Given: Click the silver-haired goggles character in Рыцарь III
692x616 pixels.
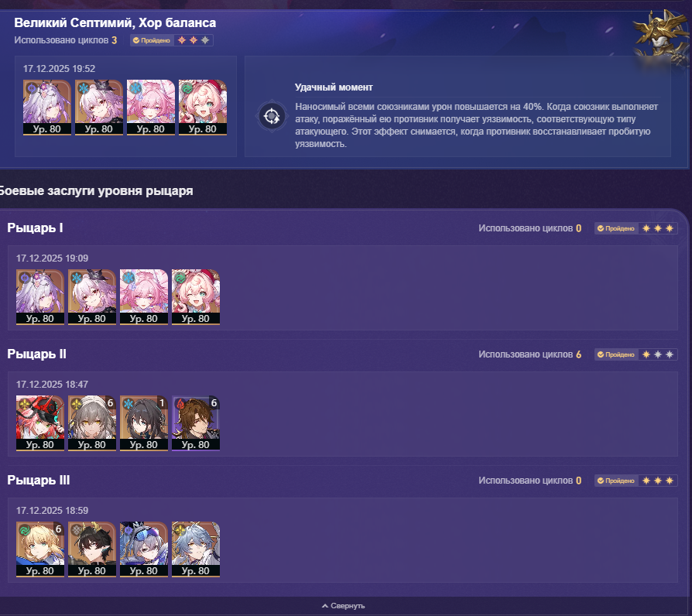Looking at the screenshot, I should coord(144,549).
